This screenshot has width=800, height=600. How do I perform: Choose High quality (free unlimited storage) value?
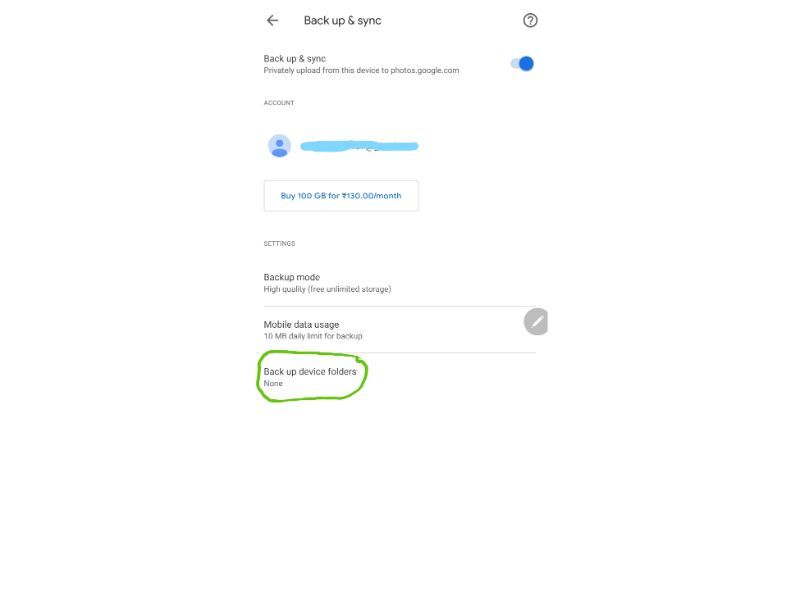[327, 289]
